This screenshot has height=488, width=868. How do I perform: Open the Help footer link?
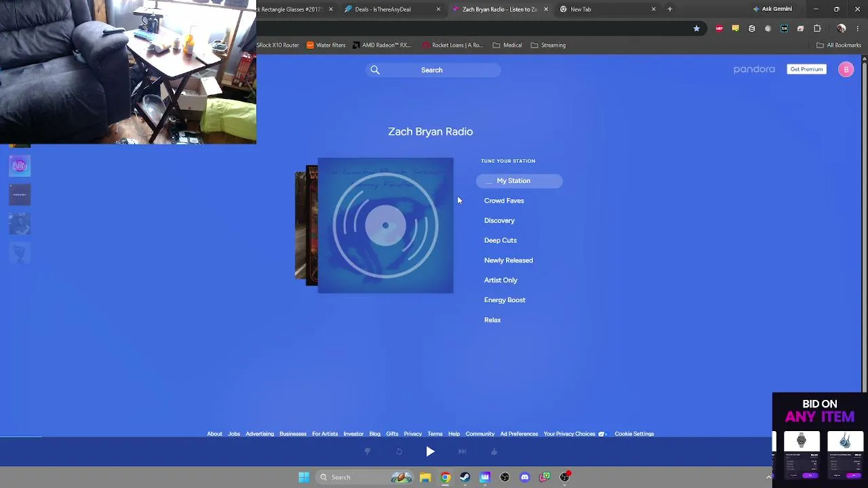point(454,434)
